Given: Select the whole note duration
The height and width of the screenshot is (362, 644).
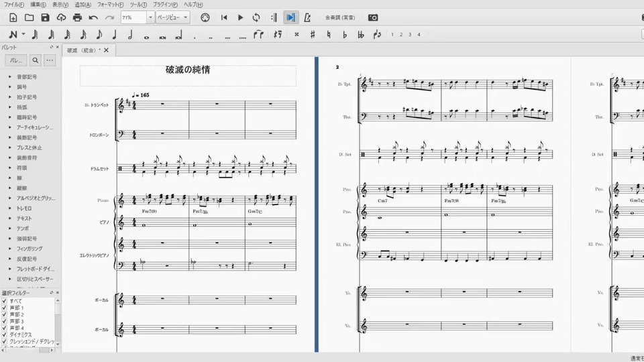Looking at the screenshot, I should [x=147, y=37].
